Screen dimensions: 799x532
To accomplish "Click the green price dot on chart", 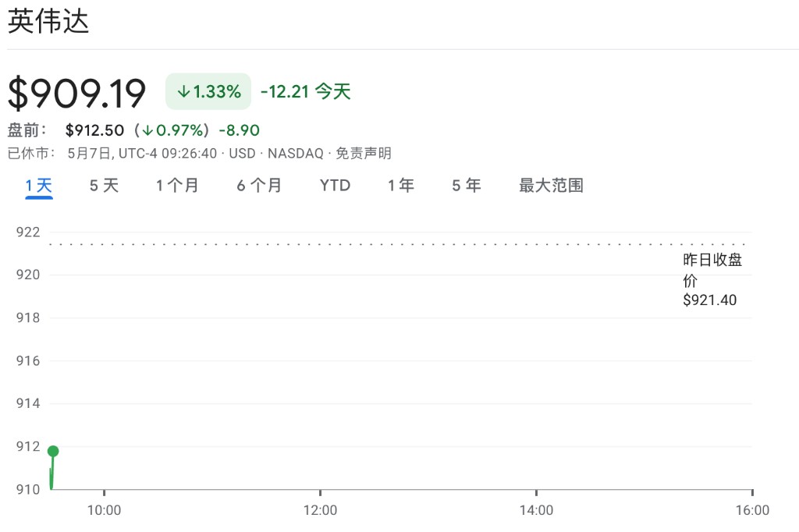I will (x=53, y=451).
